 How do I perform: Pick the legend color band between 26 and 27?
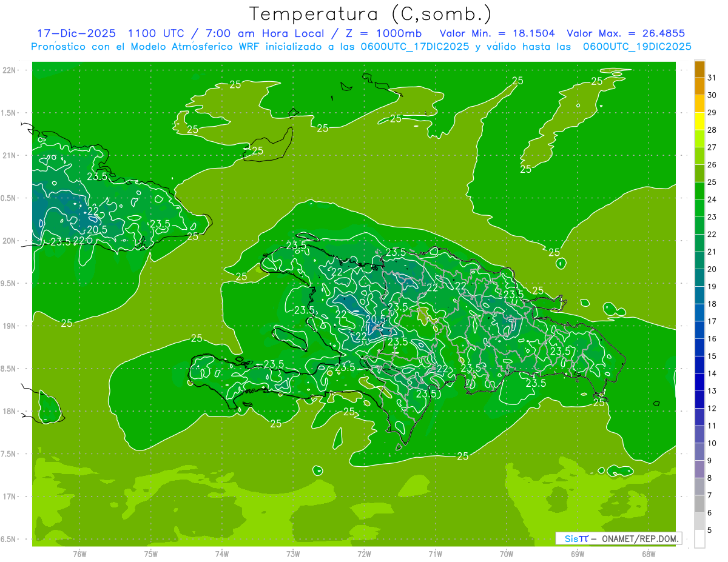(699, 156)
